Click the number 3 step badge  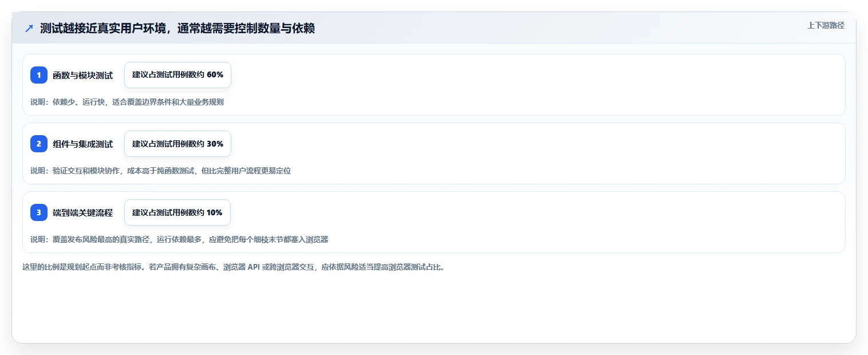39,212
